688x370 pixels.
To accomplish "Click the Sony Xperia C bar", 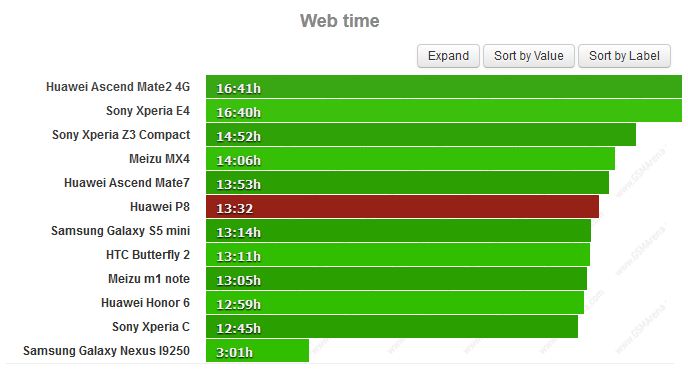I will click(x=392, y=327).
